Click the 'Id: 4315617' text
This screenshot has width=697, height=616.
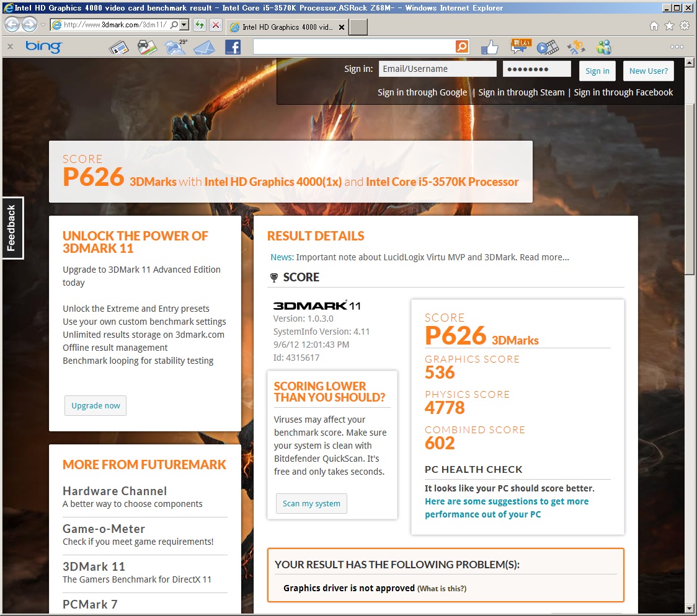pos(296,358)
